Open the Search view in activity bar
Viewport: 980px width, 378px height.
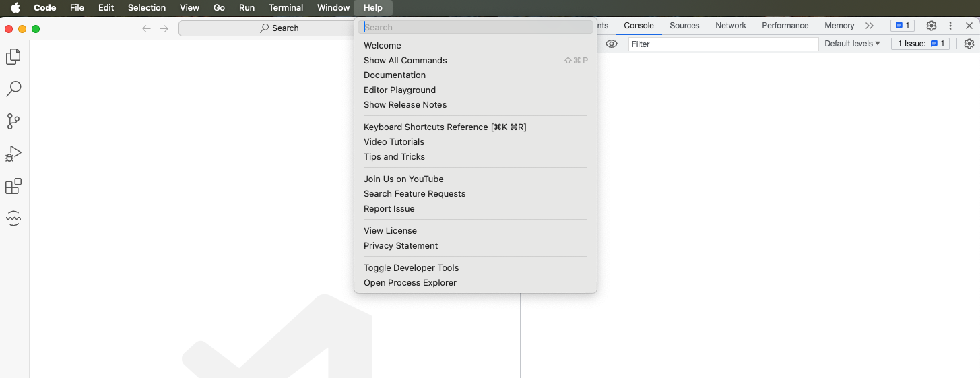coord(13,89)
